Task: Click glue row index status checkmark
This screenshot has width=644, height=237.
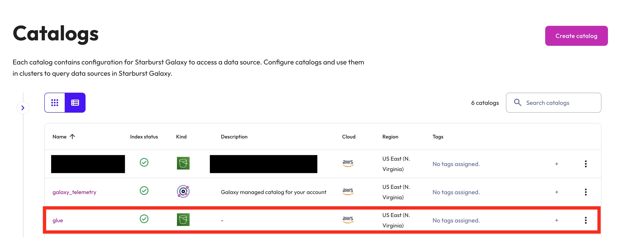Action: click(x=144, y=219)
